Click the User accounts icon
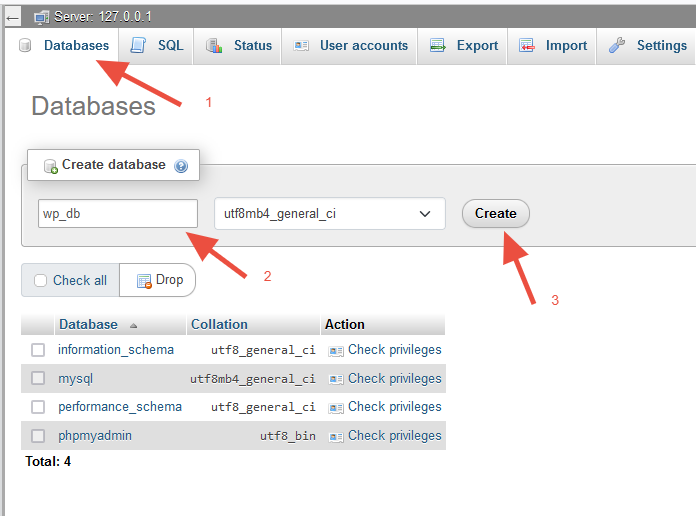The image size is (696, 516). [x=301, y=45]
